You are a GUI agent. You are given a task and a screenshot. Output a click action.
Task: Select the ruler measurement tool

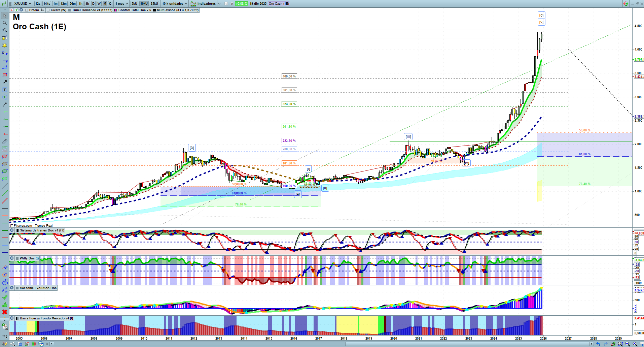click(4, 141)
